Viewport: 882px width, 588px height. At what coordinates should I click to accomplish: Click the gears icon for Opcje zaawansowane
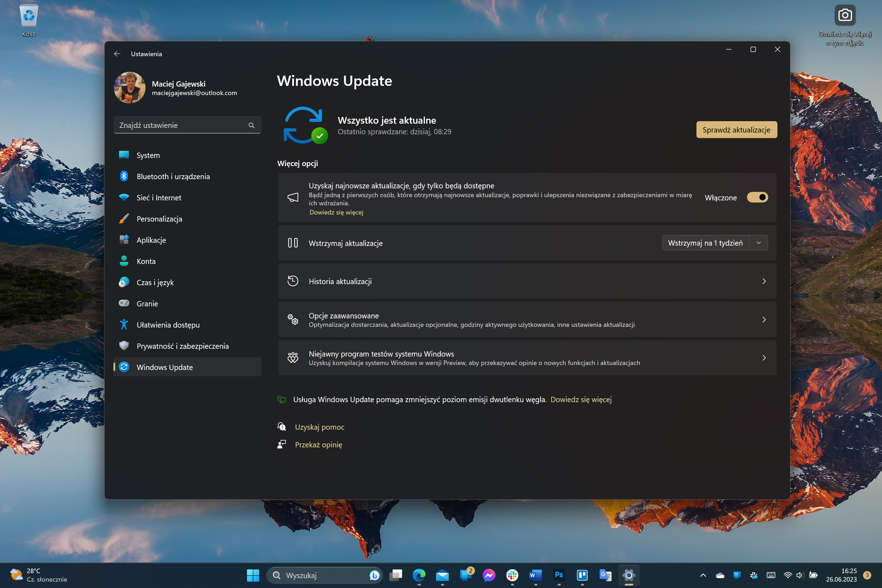click(x=293, y=319)
